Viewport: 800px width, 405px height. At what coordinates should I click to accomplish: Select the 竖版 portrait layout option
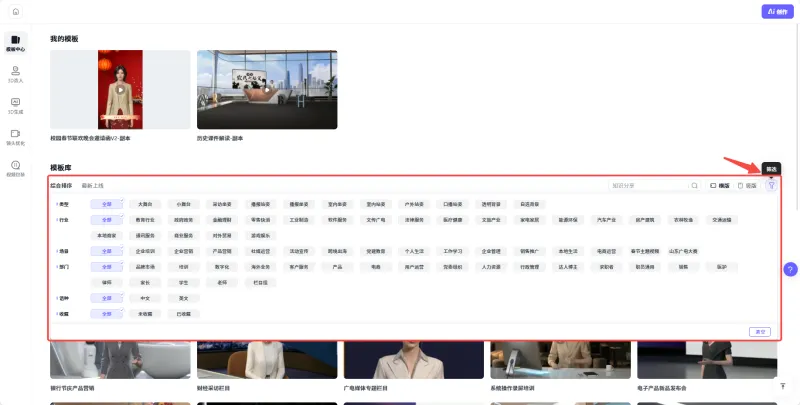[x=747, y=186]
